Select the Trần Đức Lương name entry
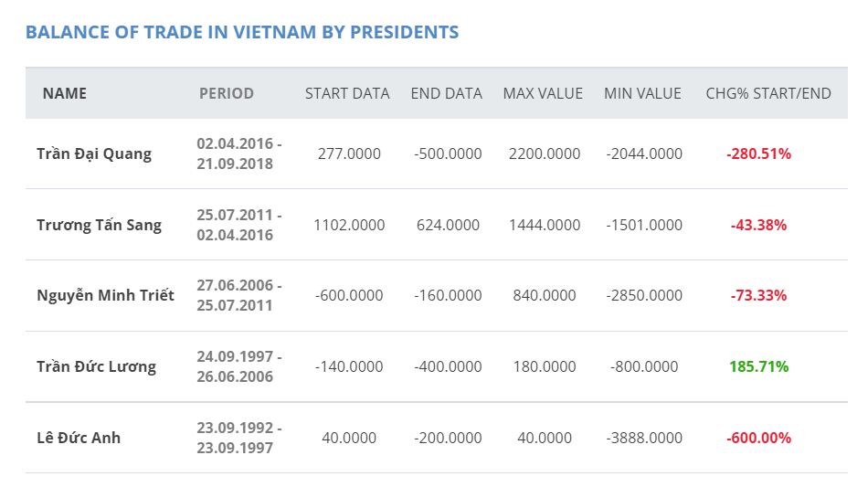 pos(96,366)
